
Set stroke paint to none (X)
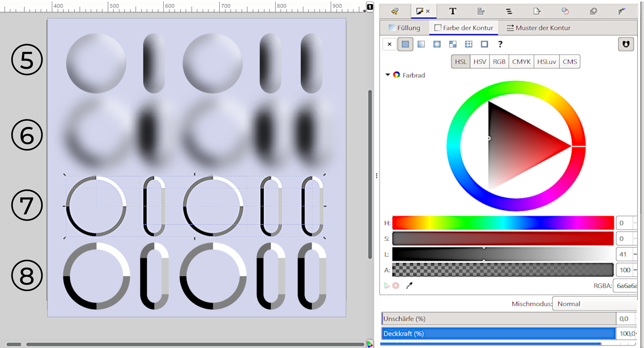[x=389, y=44]
